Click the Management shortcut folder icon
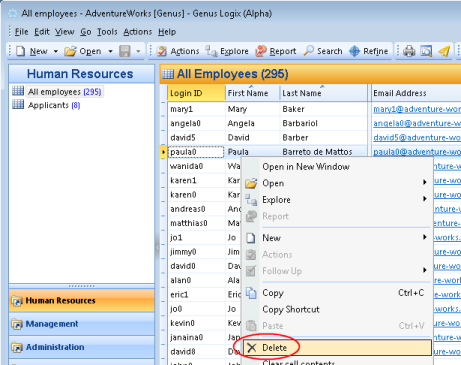This screenshot has height=365, width=461. point(17,324)
